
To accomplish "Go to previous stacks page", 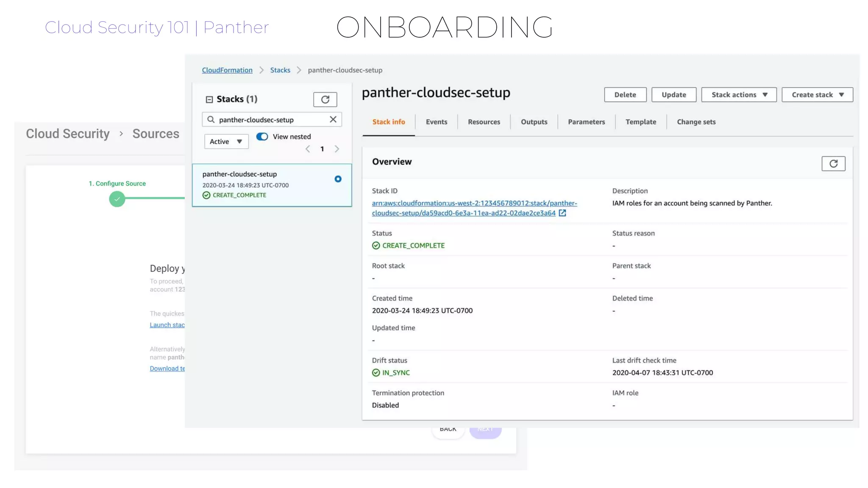I will point(308,149).
